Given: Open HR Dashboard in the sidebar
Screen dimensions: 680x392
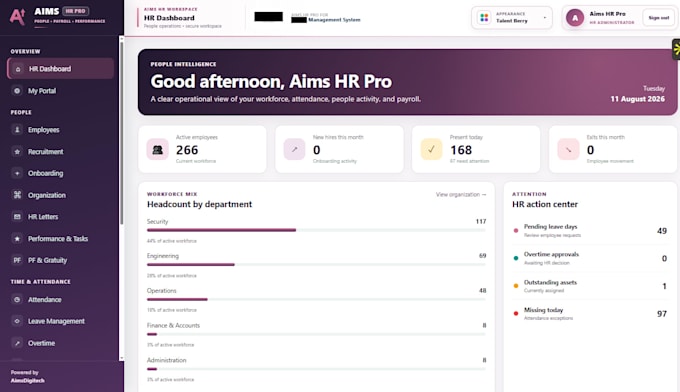Looking at the screenshot, I should click(x=60, y=69).
